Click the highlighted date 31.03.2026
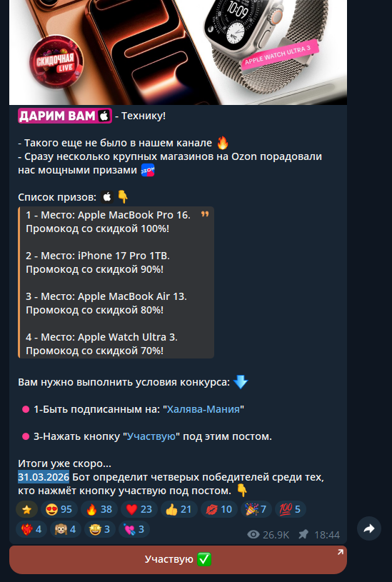 coord(44,477)
